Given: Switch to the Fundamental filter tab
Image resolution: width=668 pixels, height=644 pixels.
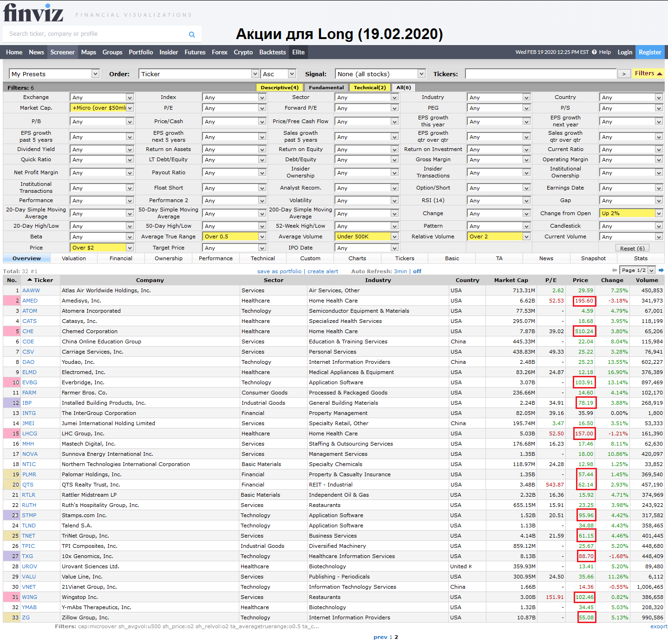Looking at the screenshot, I should (x=327, y=87).
